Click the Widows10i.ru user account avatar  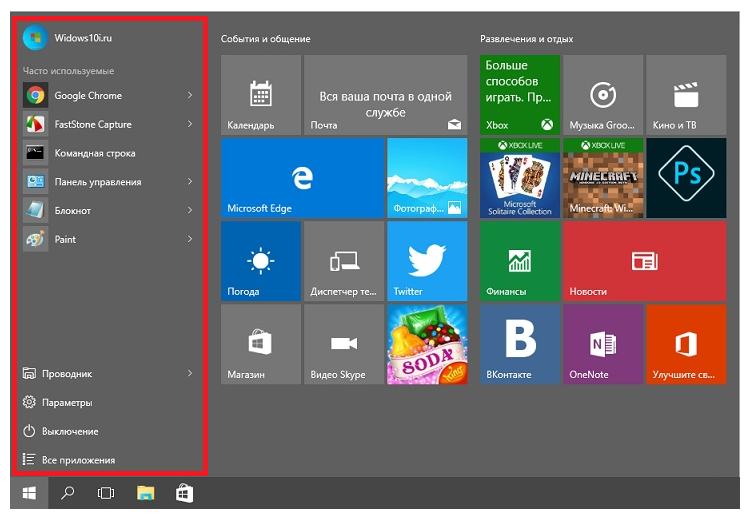[35, 38]
